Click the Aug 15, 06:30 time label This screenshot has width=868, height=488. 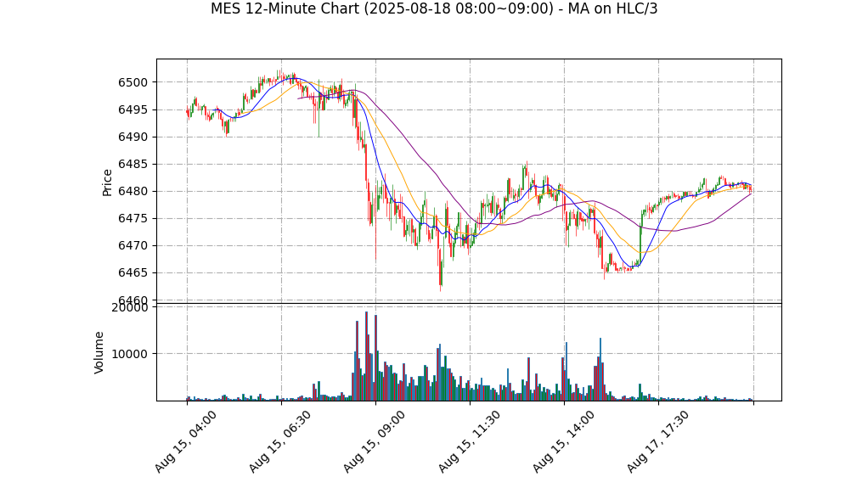click(279, 441)
